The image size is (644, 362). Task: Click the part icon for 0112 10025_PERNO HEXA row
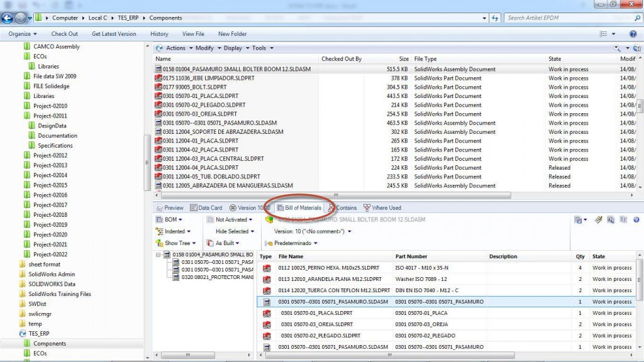[267, 268]
